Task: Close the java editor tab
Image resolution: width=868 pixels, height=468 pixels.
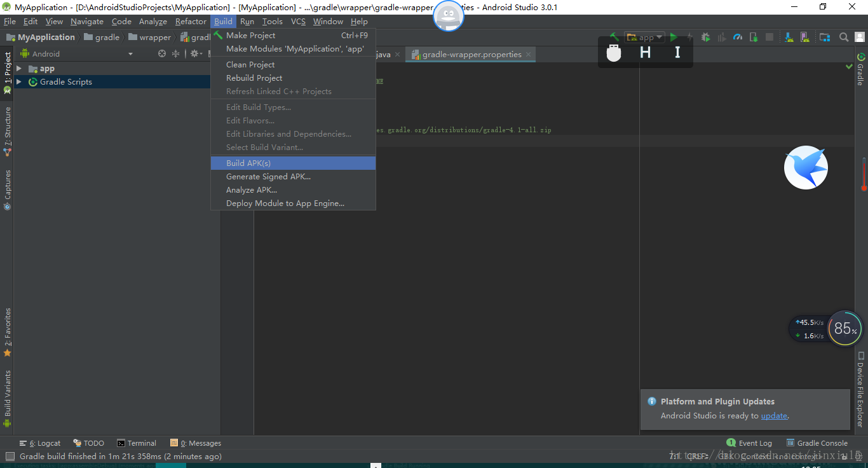Action: pyautogui.click(x=398, y=55)
